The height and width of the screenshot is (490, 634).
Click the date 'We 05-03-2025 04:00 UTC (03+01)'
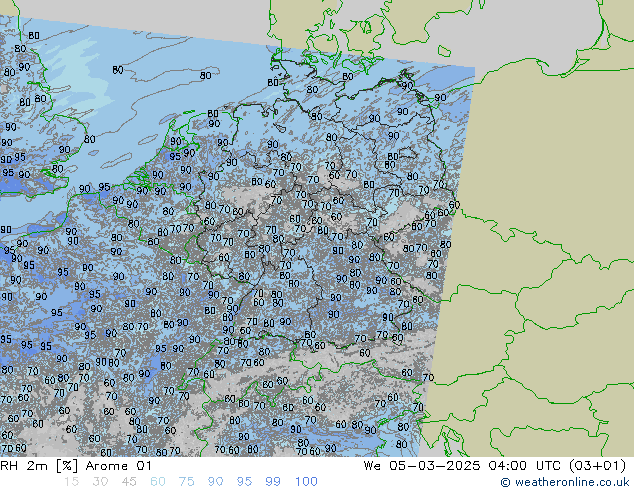click(x=495, y=466)
